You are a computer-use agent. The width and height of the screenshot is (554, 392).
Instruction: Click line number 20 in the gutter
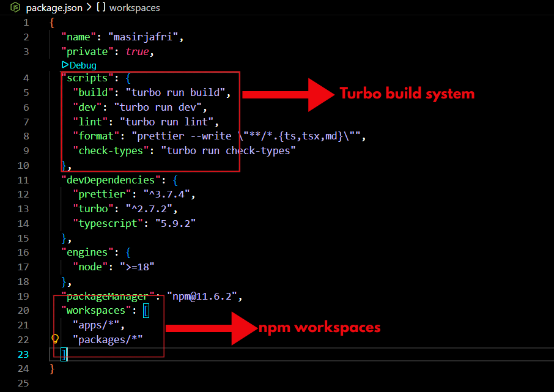click(x=23, y=310)
